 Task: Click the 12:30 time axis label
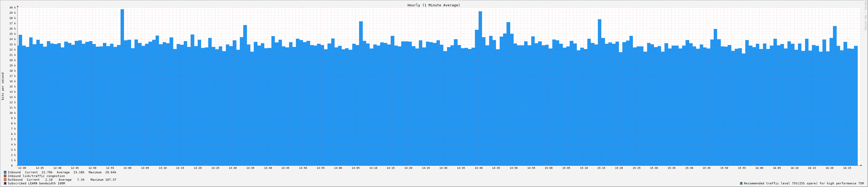click(22, 168)
